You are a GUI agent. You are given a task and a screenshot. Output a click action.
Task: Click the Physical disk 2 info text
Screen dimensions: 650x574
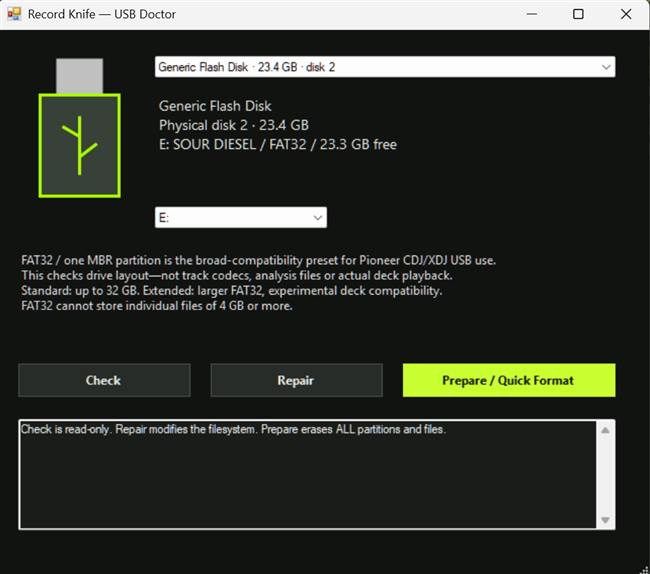click(x=234, y=125)
